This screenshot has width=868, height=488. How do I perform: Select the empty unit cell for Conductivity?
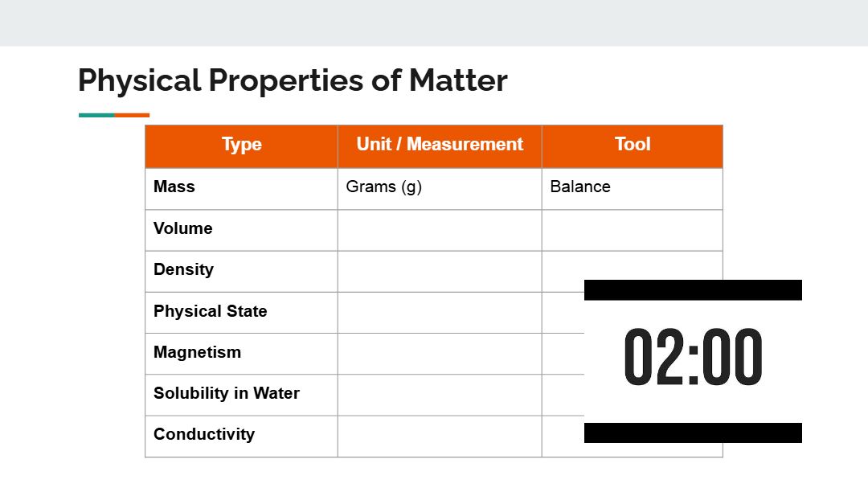pyautogui.click(x=439, y=436)
